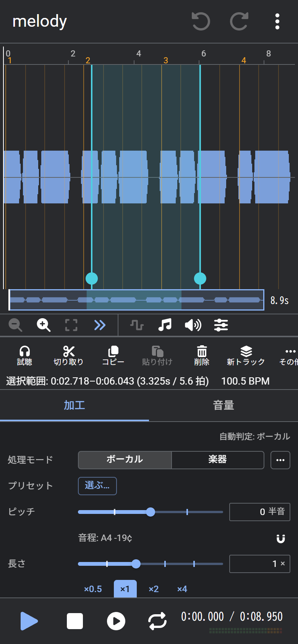
Task: Stop audio playback
Action: 75,621
